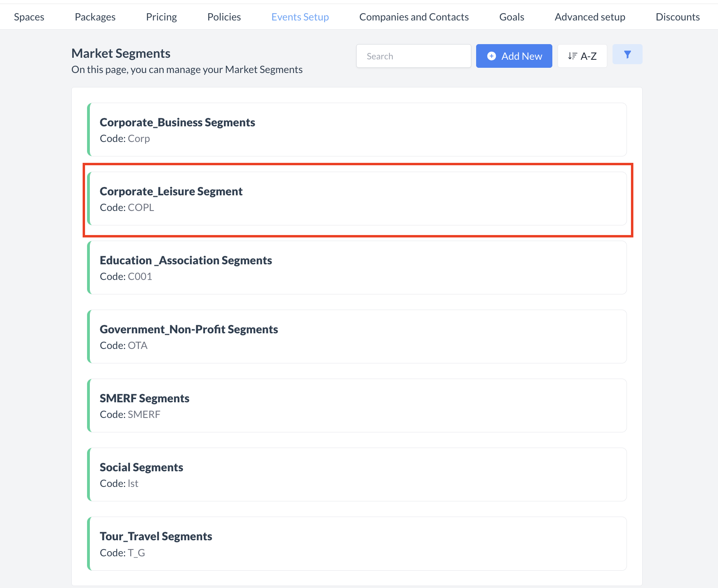Image resolution: width=718 pixels, height=588 pixels.
Task: Go to the Pricing tab
Action: (161, 17)
